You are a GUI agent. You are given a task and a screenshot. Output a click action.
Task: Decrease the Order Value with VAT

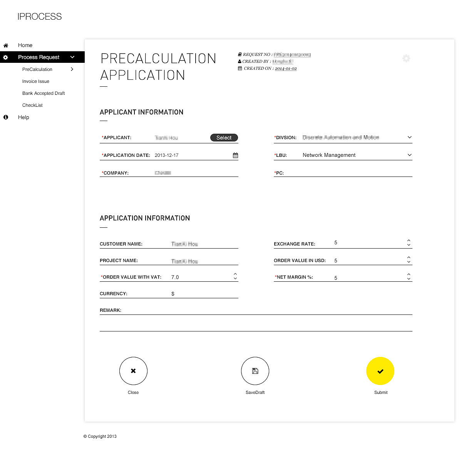tap(235, 279)
